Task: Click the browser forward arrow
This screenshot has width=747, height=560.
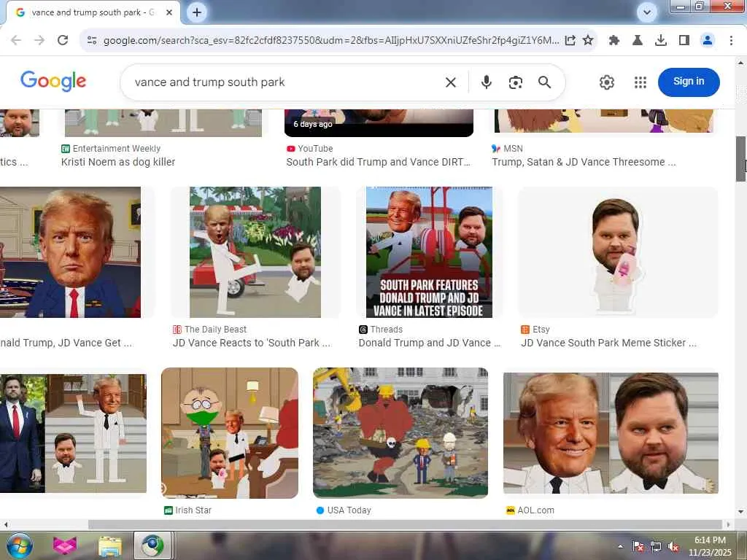Action: pyautogui.click(x=39, y=41)
